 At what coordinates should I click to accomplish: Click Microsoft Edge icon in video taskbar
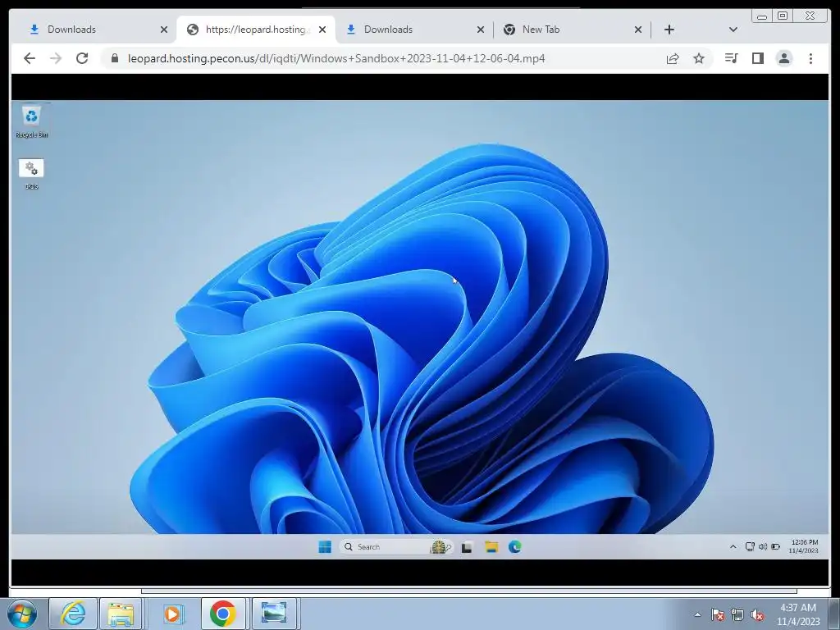click(x=515, y=547)
